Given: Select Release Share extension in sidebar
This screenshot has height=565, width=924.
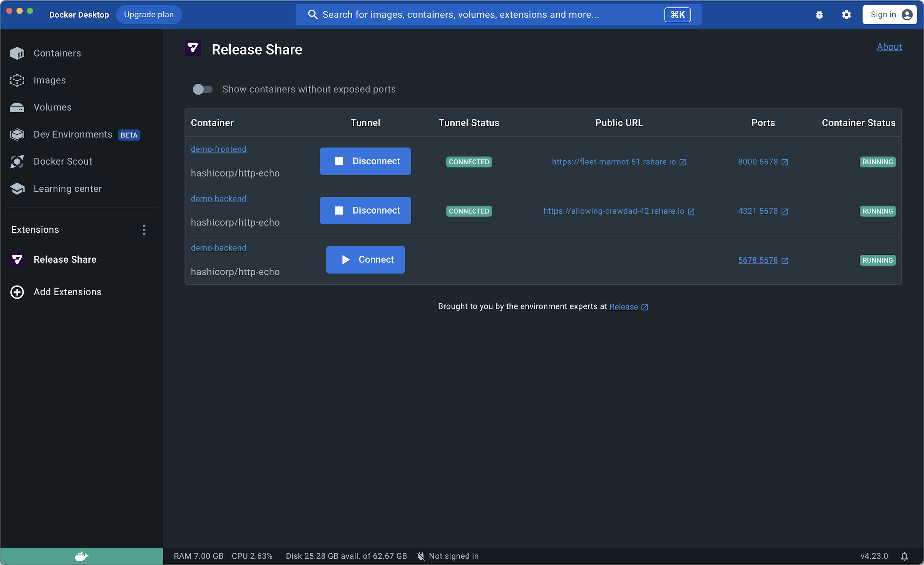Looking at the screenshot, I should [65, 260].
